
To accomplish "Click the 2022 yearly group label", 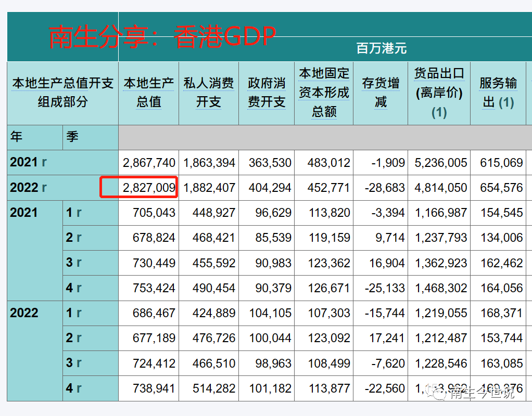I will 25,313.
